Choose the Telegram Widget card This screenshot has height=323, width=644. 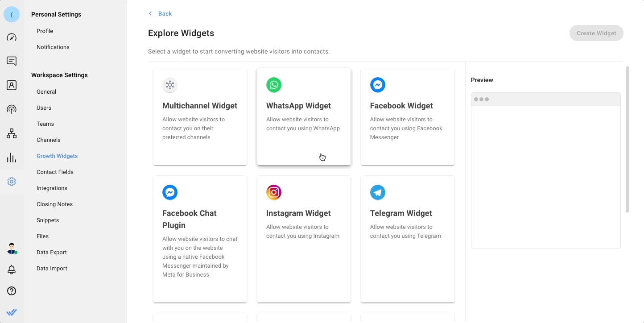[x=408, y=239]
